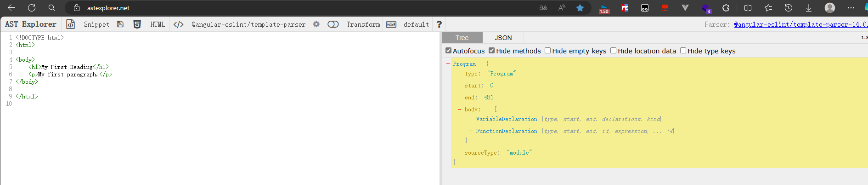This screenshot has height=185, width=868.
Task: Click the closing </body> tag line
Action: [x=27, y=82]
